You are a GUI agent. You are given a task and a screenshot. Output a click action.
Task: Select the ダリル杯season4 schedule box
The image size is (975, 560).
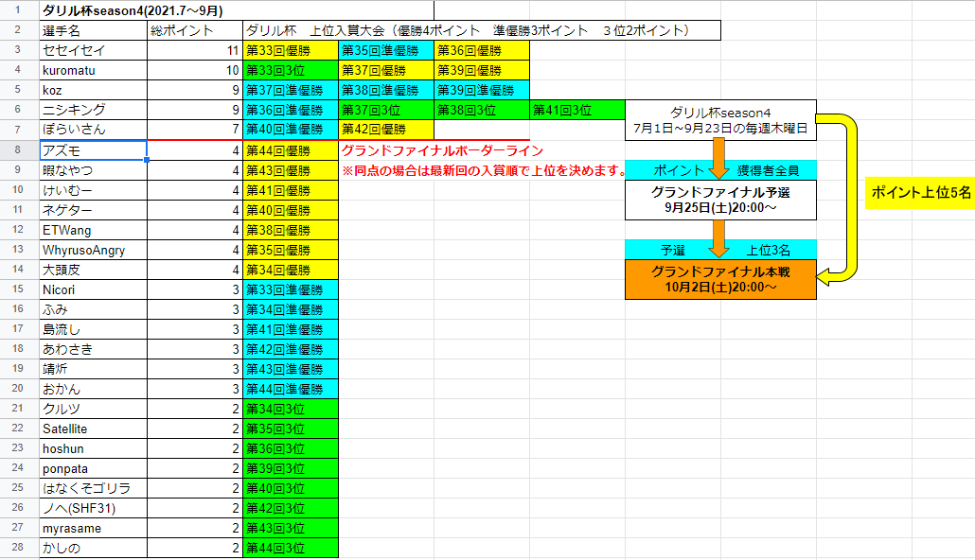(720, 120)
